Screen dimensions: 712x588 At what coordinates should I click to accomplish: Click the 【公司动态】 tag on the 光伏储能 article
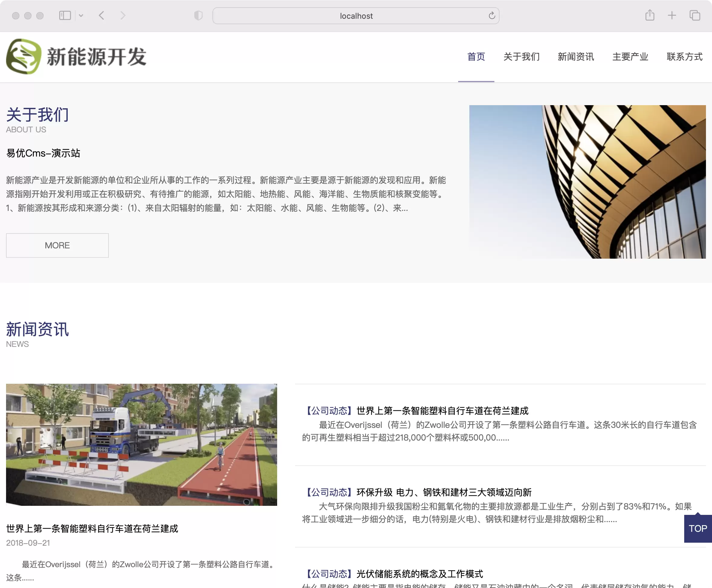329,574
